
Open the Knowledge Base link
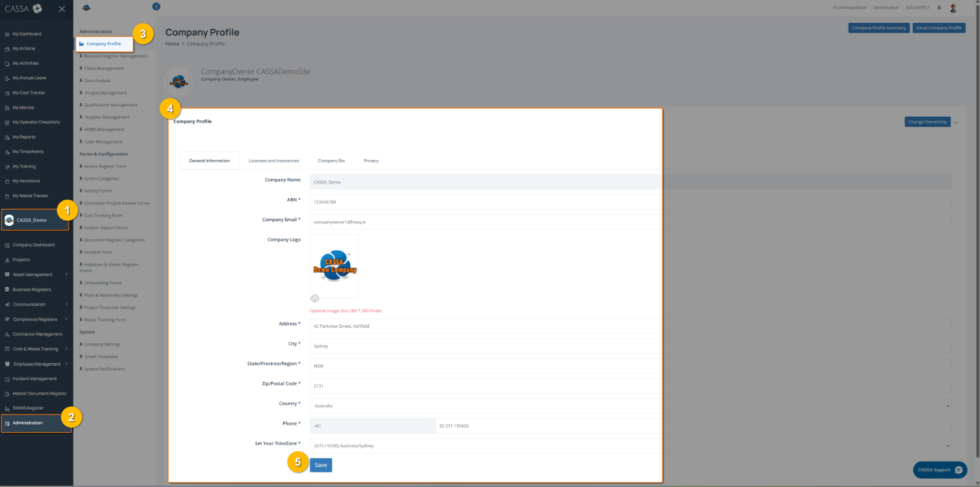849,8
